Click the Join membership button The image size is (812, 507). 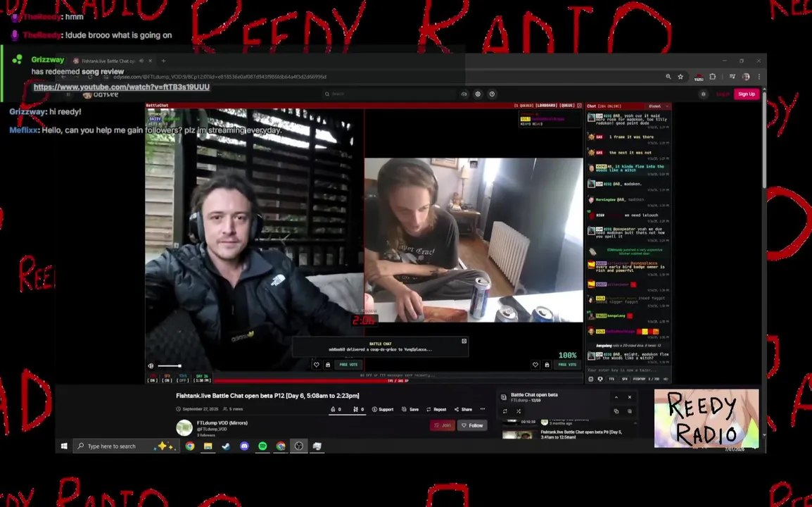click(x=443, y=425)
